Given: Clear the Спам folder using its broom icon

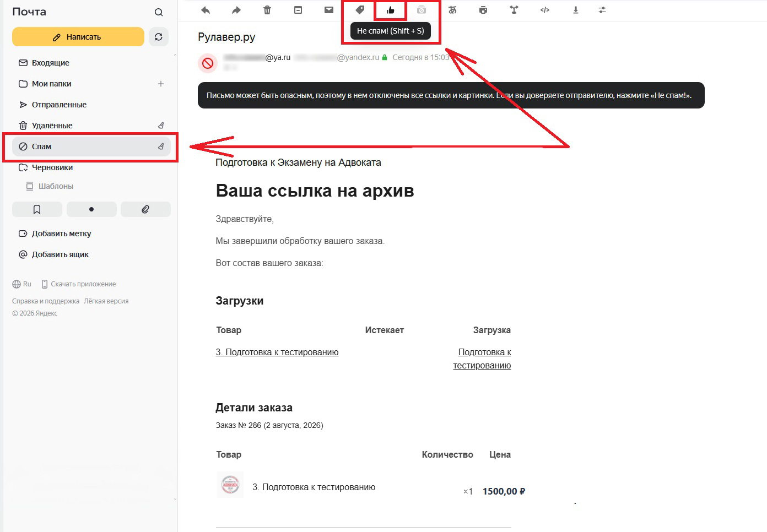Looking at the screenshot, I should (161, 146).
